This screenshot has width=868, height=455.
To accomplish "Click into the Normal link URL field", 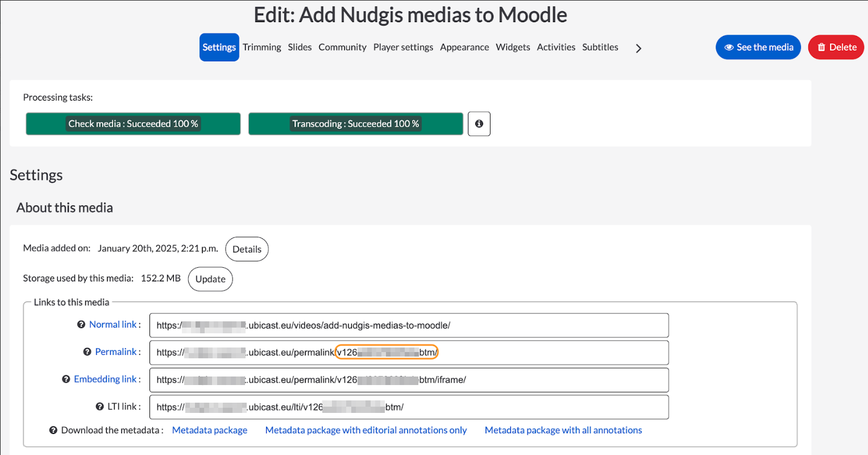I will [409, 325].
